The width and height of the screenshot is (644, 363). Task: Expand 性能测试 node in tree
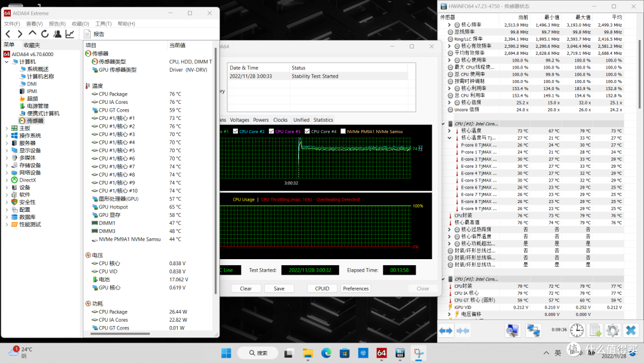7,224
